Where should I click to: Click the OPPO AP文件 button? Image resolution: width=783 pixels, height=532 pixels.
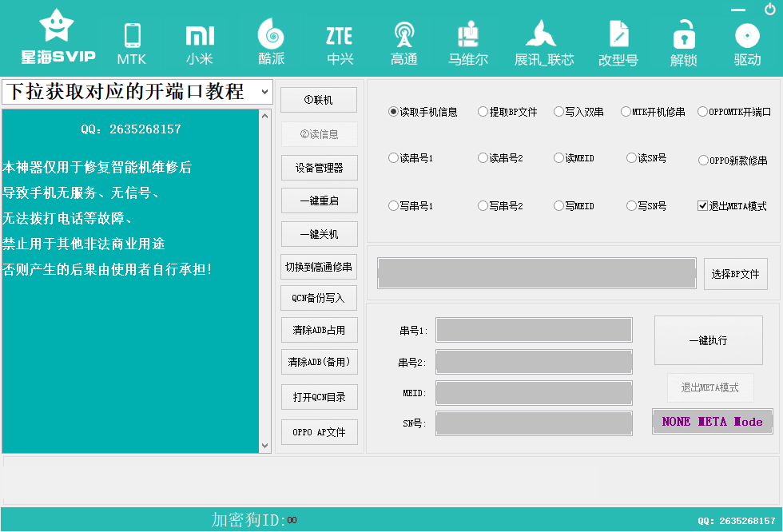coord(319,431)
